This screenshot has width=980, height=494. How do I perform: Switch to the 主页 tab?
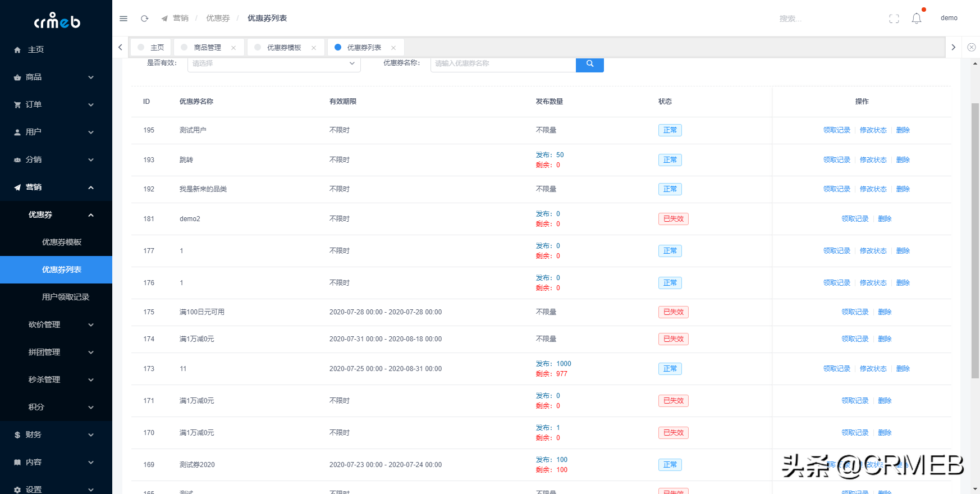(x=151, y=47)
